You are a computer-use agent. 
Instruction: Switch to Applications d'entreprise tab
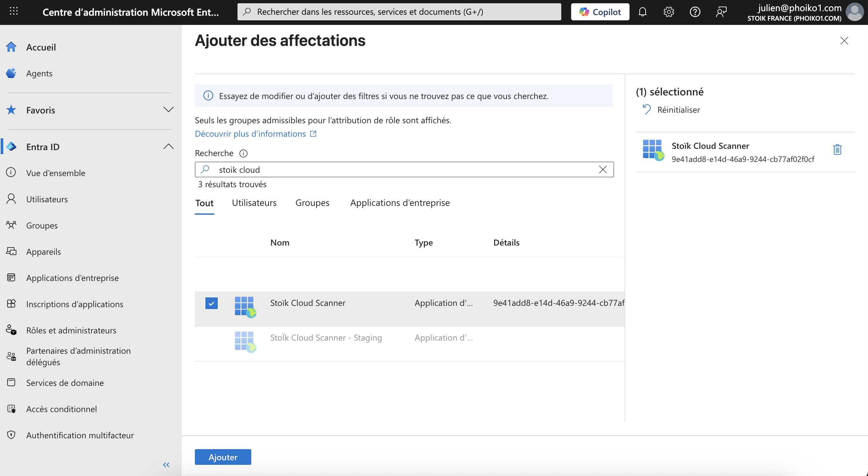coord(400,203)
